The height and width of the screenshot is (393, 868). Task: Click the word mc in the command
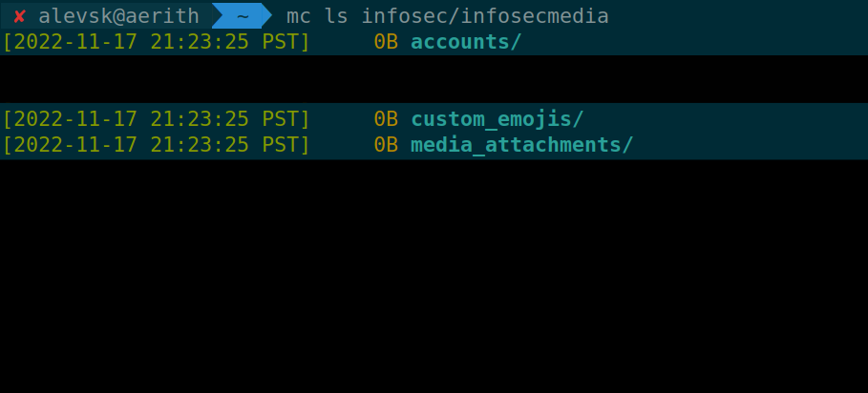coord(299,16)
